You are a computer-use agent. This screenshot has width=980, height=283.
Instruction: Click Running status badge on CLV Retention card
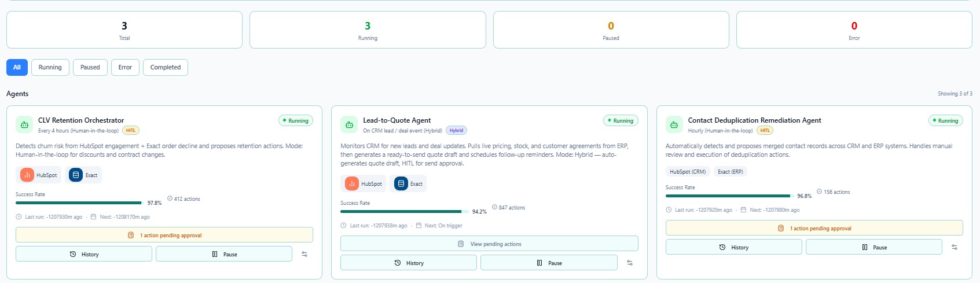point(296,120)
